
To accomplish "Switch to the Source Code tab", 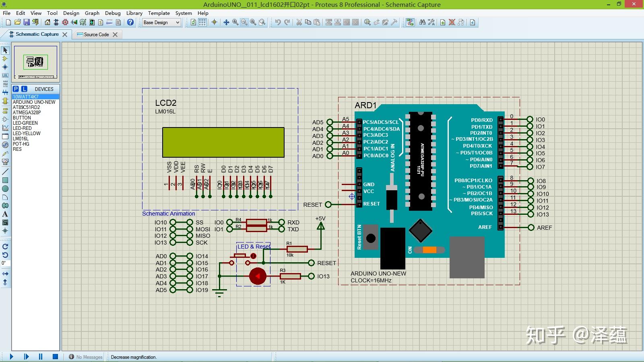I will (x=97, y=35).
